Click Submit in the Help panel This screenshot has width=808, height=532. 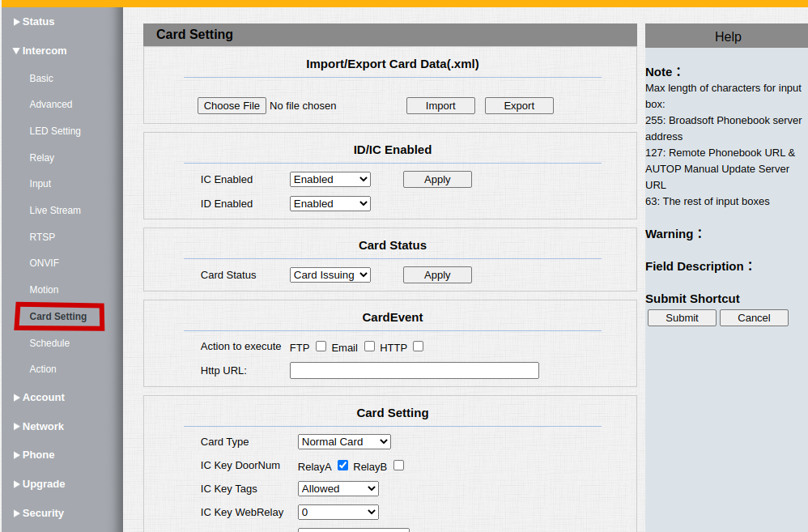682,318
